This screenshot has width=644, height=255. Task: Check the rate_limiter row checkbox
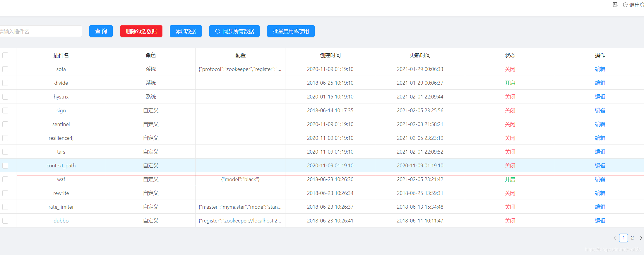tap(5, 207)
